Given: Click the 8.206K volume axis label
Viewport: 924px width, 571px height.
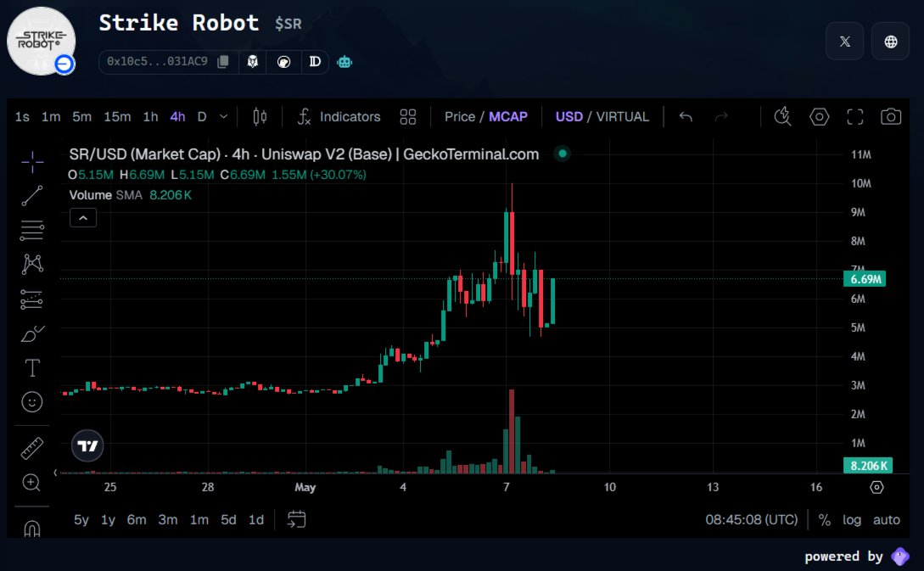Looking at the screenshot, I should click(x=868, y=466).
